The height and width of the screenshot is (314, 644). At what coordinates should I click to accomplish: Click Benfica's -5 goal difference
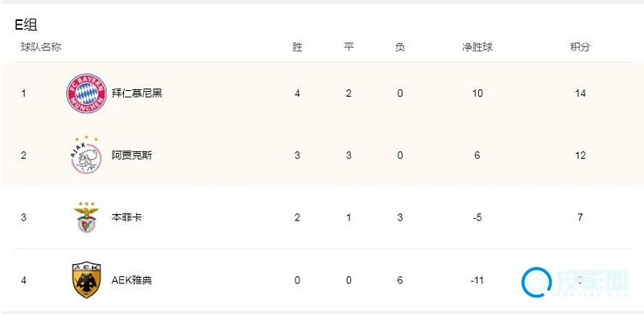477,217
